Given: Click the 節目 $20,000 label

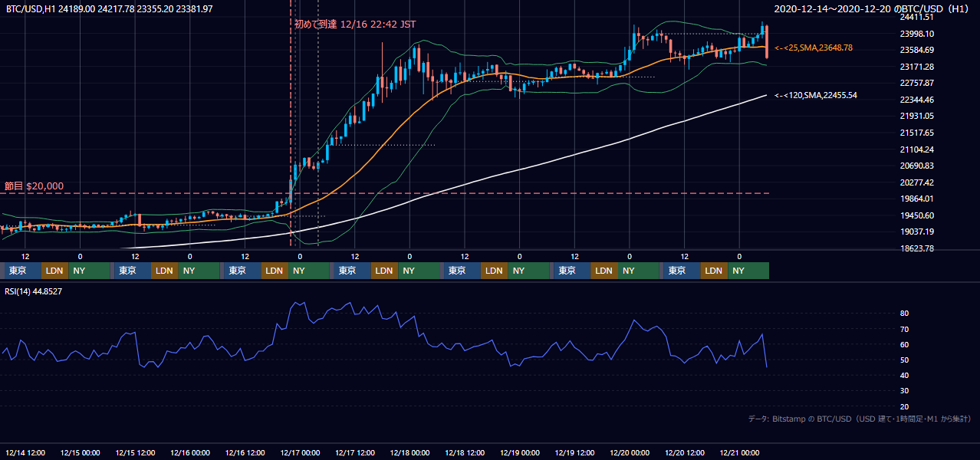Looking at the screenshot, I should (x=34, y=186).
